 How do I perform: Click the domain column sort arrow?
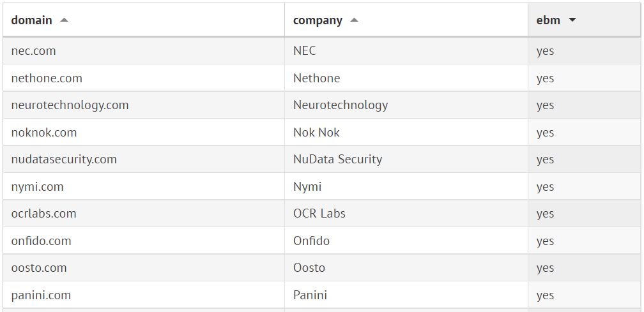pos(64,20)
